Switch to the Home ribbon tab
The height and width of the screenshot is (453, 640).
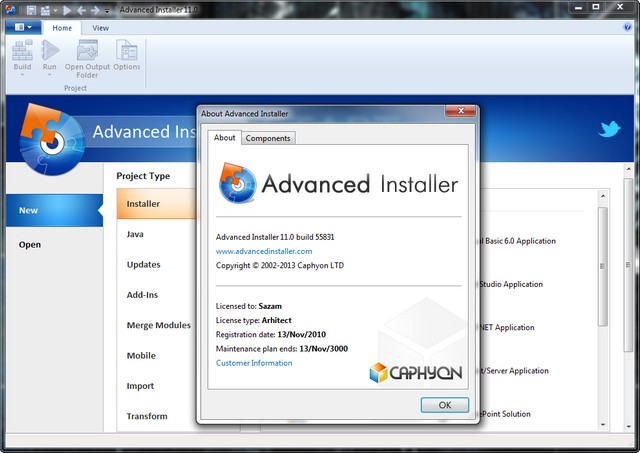coord(62,28)
